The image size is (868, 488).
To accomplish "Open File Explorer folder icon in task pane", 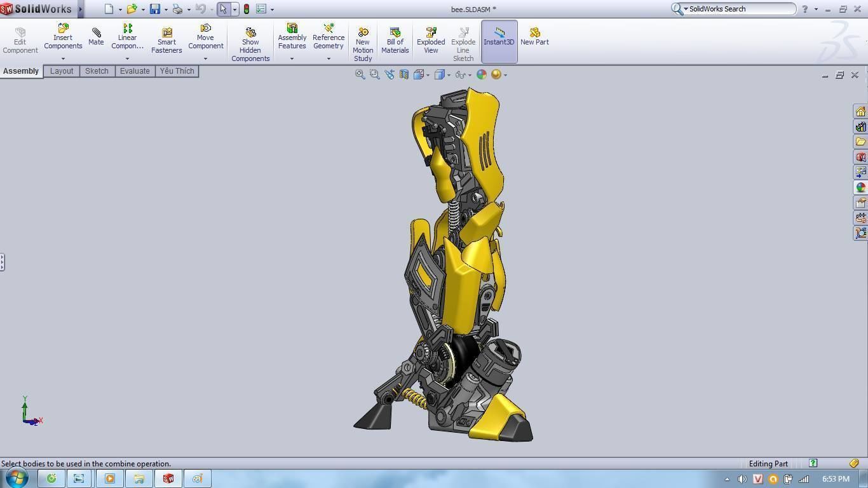I will pyautogui.click(x=860, y=142).
